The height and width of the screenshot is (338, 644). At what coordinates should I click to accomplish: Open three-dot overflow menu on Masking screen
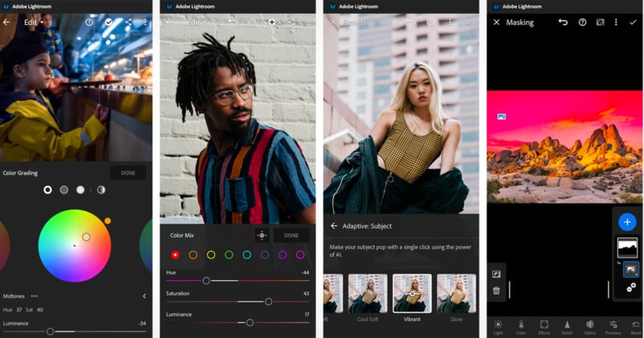(x=616, y=23)
